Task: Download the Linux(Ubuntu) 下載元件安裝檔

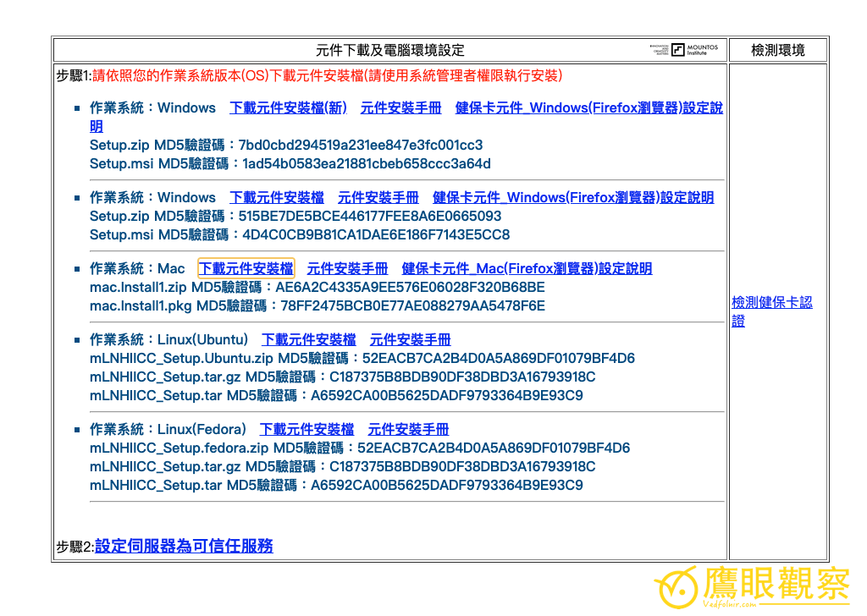Action: (308, 339)
